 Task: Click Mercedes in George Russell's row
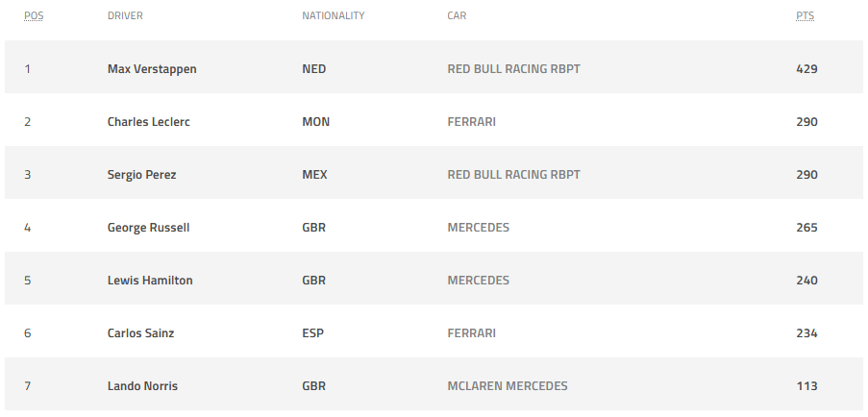(478, 228)
